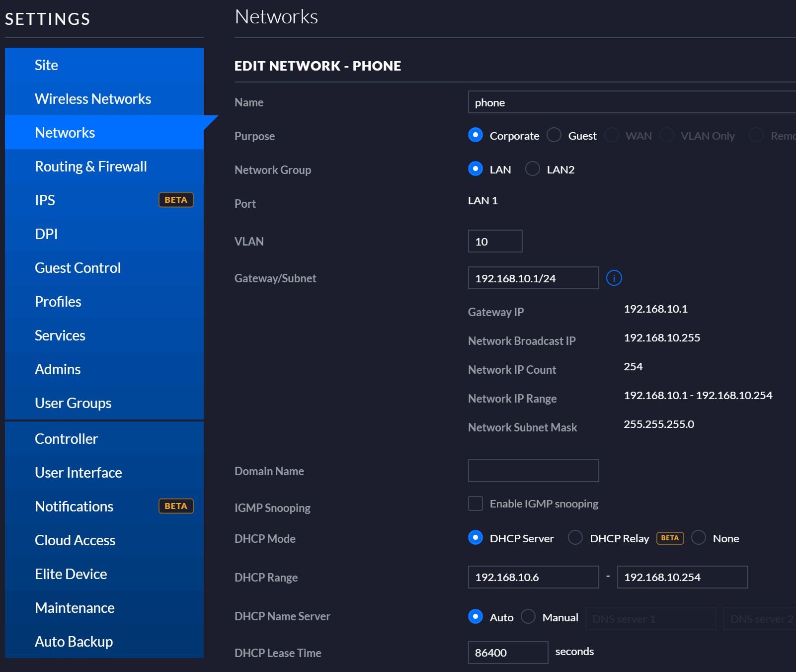Click the DNS server 1 field
The width and height of the screenshot is (796, 672).
pyautogui.click(x=650, y=619)
